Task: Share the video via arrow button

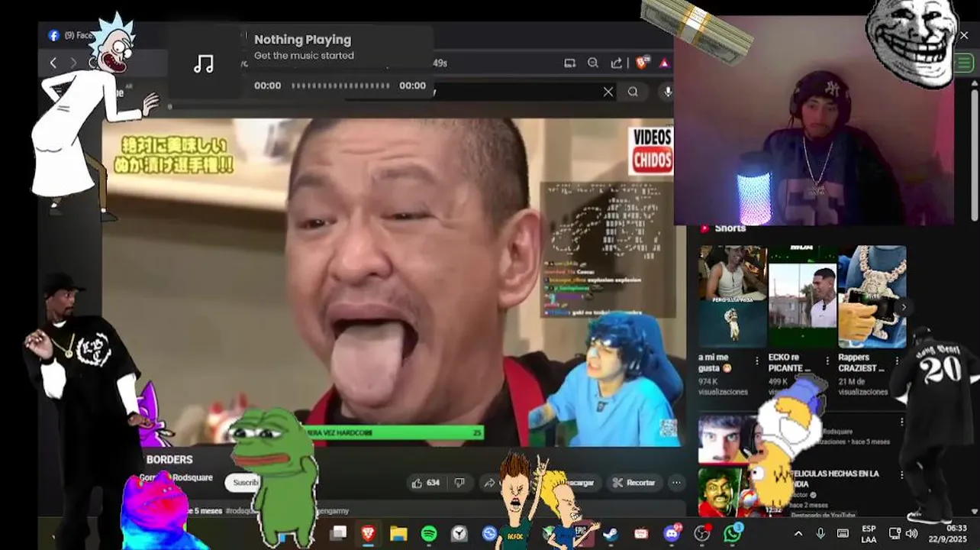Action: coord(489,483)
